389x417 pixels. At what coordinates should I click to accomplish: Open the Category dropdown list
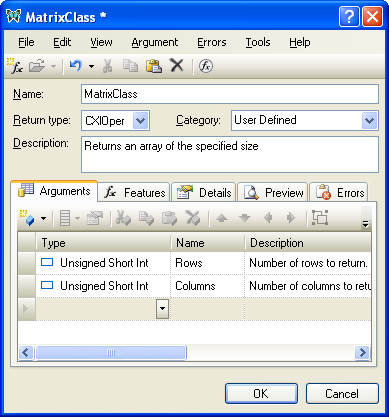[x=369, y=120]
